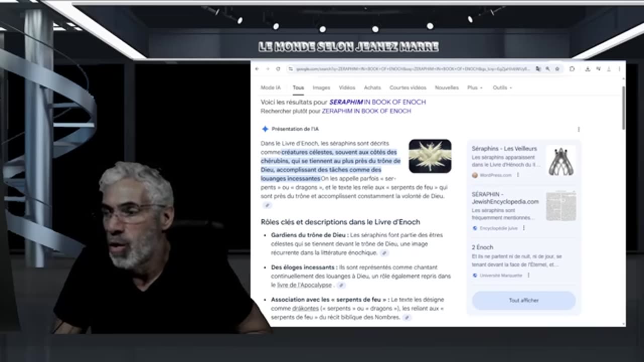Click the browser back arrow
Image resolution: width=644 pixels, height=362 pixels.
[x=257, y=69]
